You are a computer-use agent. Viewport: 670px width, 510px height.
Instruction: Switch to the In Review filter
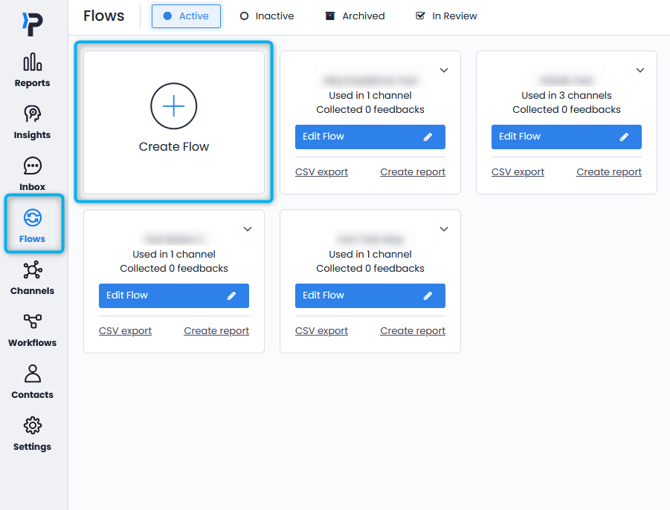[446, 16]
